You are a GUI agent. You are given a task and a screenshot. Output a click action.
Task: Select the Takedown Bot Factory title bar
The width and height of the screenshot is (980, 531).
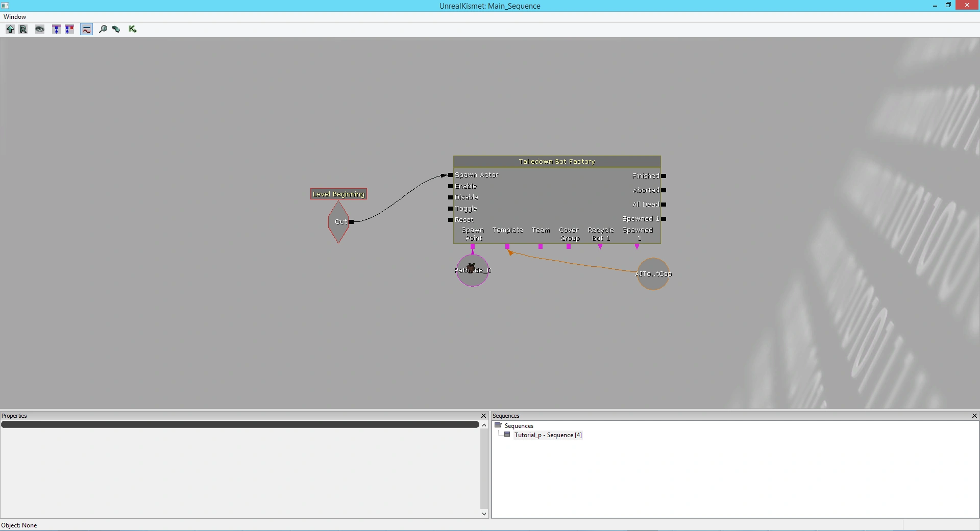tap(557, 162)
